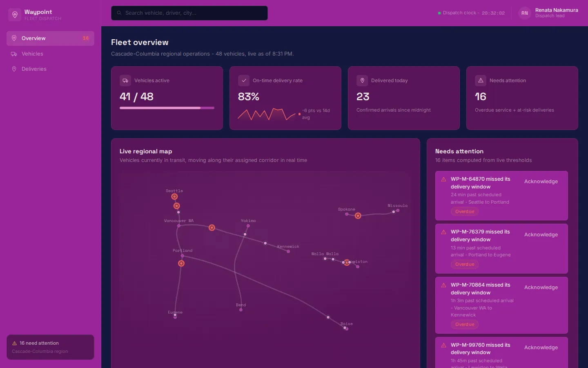The width and height of the screenshot is (588, 368).
Task: Acknowledge the WP-M-64870 alert
Action: pyautogui.click(x=541, y=182)
